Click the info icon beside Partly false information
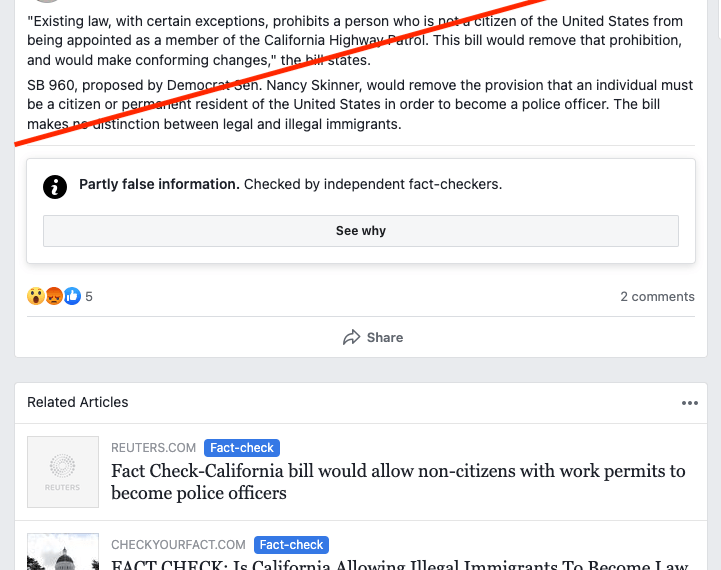The height and width of the screenshot is (570, 721). tap(55, 187)
